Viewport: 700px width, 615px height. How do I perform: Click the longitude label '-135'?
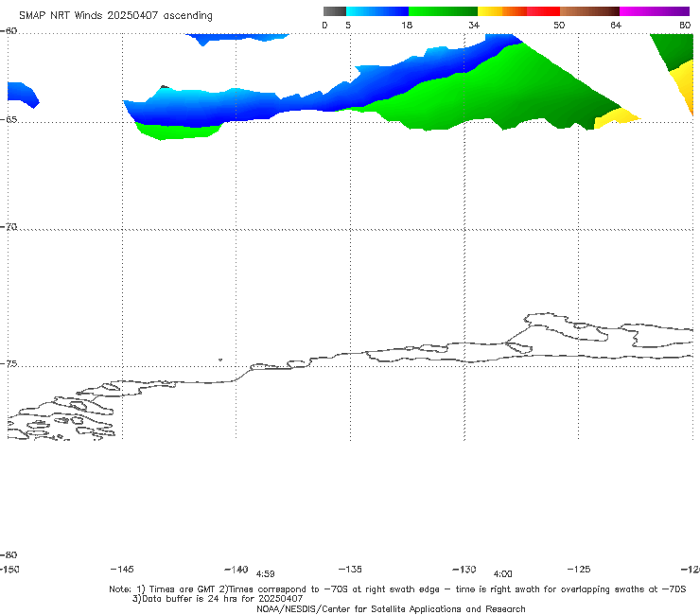pos(350,569)
